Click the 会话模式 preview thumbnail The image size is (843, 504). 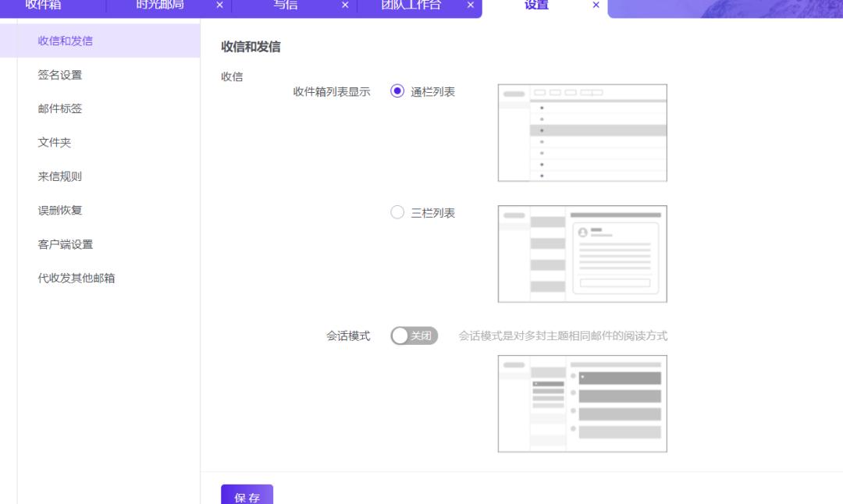(582, 403)
